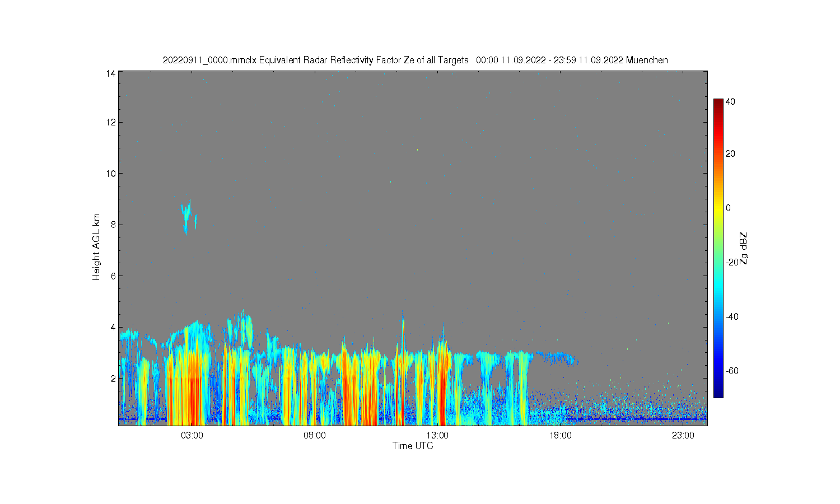Click the colorbar value 40
The height and width of the screenshot is (504, 840).
[730, 102]
